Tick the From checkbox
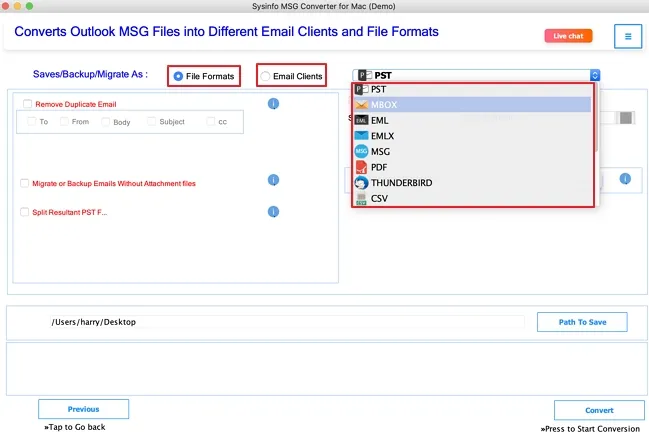This screenshot has height=443, width=649. [x=64, y=121]
